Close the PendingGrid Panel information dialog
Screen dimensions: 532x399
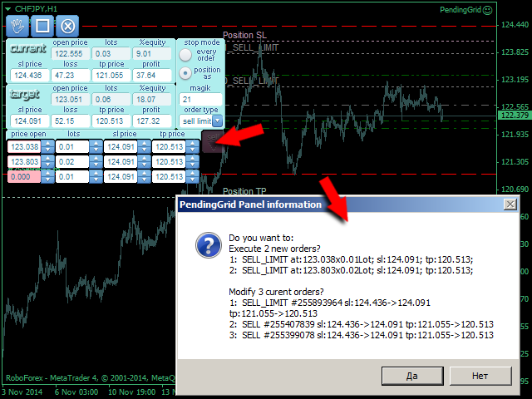coord(510,204)
